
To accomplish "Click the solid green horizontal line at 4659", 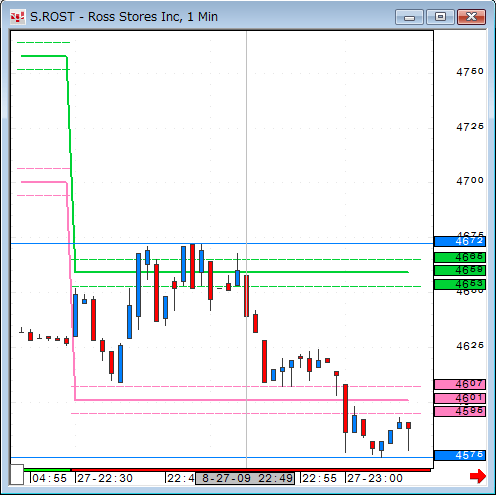I will (x=242, y=272).
